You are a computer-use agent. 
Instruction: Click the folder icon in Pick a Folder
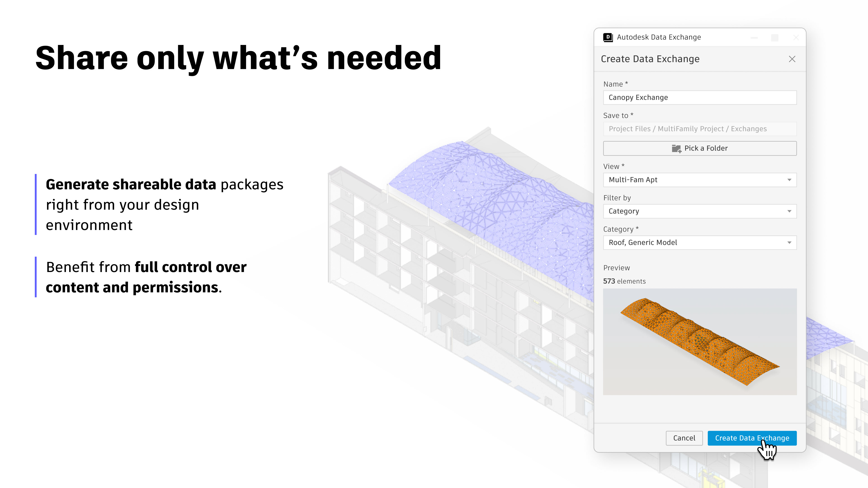coord(676,148)
